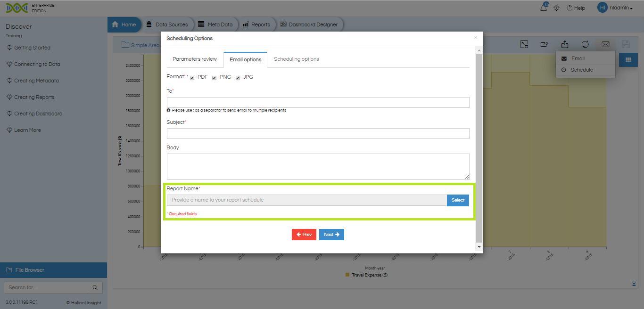Click the HI user avatar
Image resolution: width=644 pixels, height=309 pixels.
[x=602, y=8]
